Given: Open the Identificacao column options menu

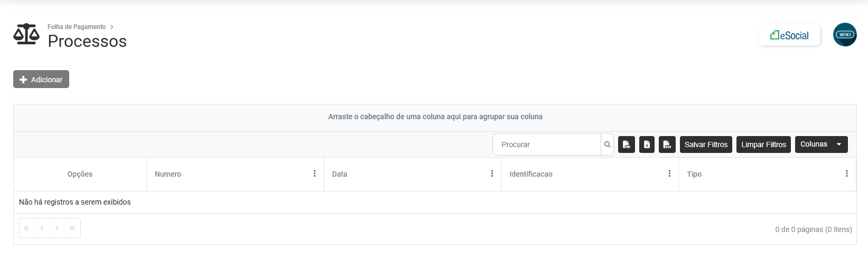Looking at the screenshot, I should tap(669, 174).
